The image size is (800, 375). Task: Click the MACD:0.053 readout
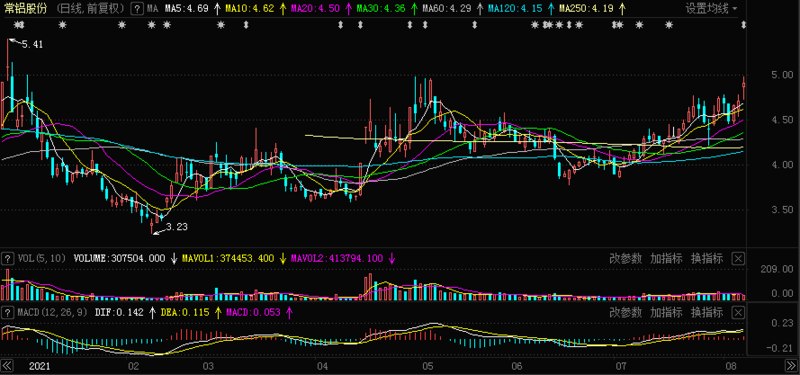[254, 312]
